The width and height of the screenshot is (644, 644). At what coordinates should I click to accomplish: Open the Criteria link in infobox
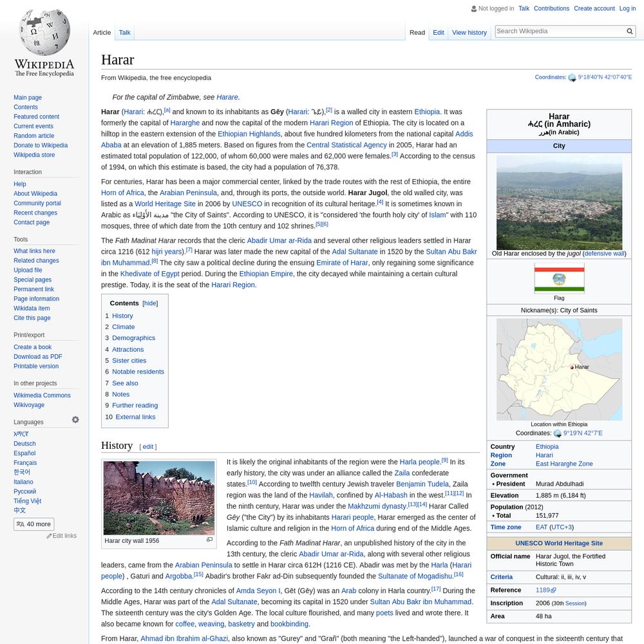click(502, 577)
